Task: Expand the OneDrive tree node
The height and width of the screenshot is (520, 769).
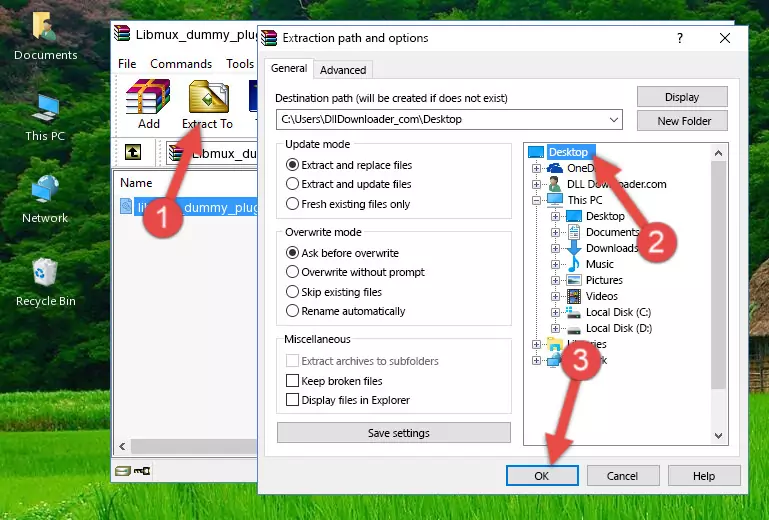Action: [x=536, y=168]
